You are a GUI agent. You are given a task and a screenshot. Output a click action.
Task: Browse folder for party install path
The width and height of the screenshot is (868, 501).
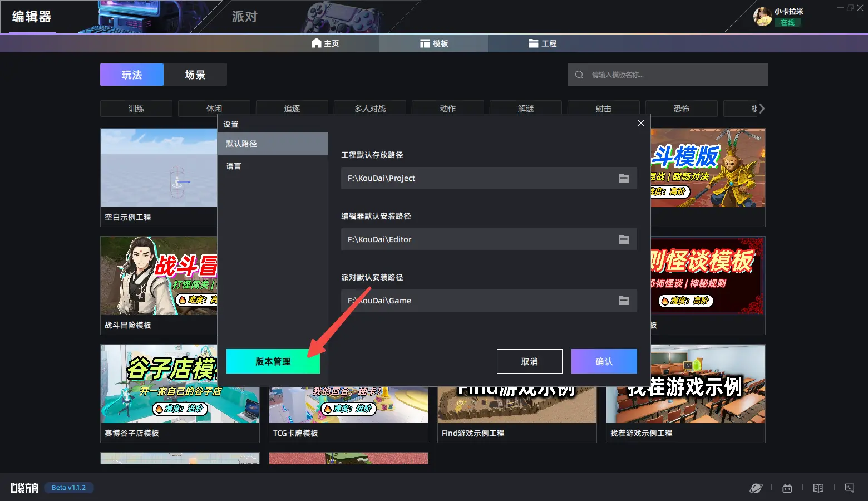pyautogui.click(x=623, y=301)
